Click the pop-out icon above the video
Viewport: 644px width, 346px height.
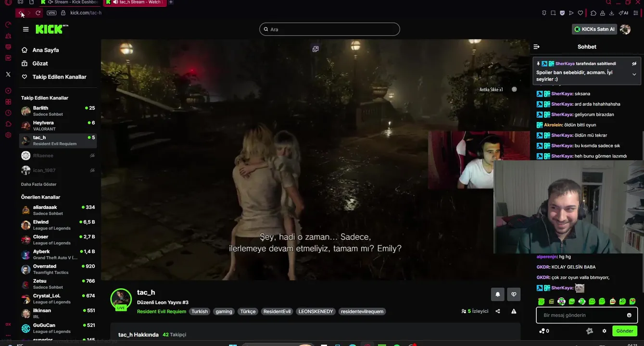pos(316,49)
